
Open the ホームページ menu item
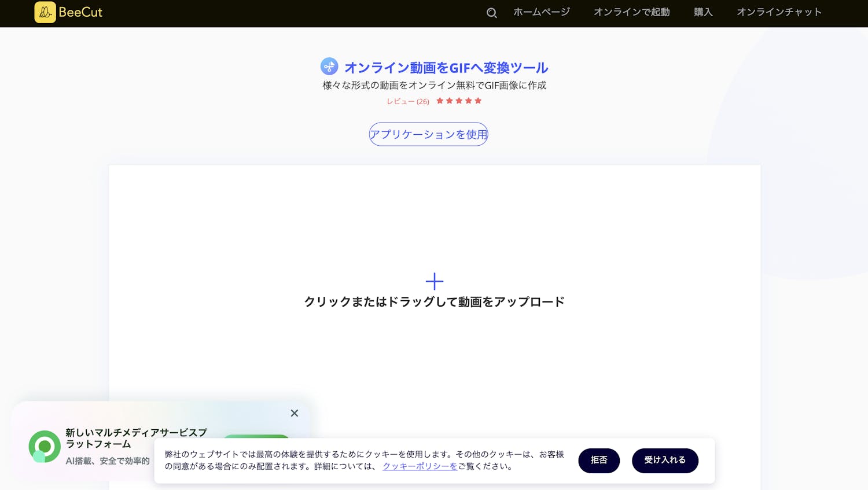pyautogui.click(x=542, y=12)
